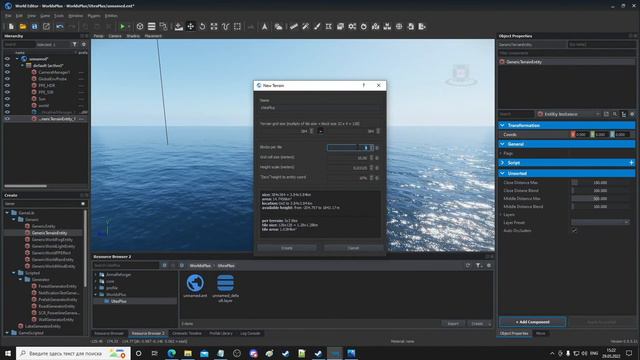The image size is (640, 360).
Task: Toggle visibility of the GenericTerrainEntity row
Action: [x=7, y=119]
